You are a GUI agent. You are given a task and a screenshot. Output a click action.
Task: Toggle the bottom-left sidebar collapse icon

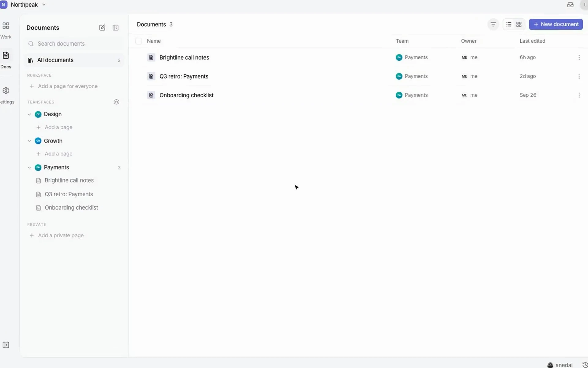click(x=6, y=345)
